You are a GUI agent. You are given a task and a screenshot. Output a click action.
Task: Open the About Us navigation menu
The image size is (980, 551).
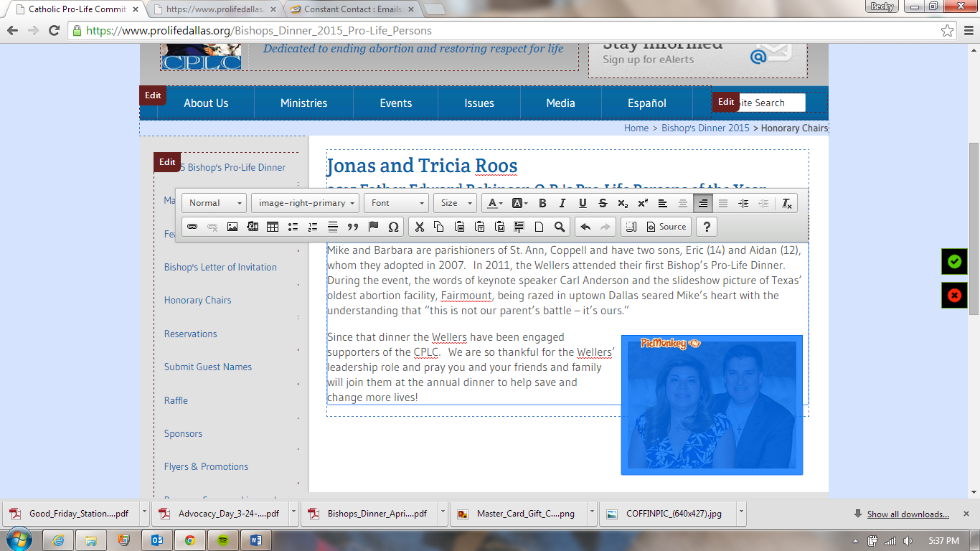(x=206, y=103)
